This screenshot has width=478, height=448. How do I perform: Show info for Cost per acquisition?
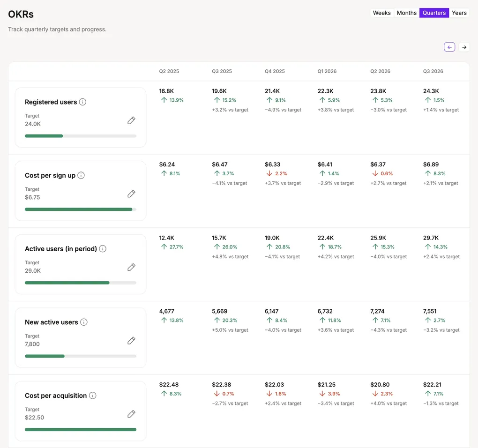(x=93, y=396)
